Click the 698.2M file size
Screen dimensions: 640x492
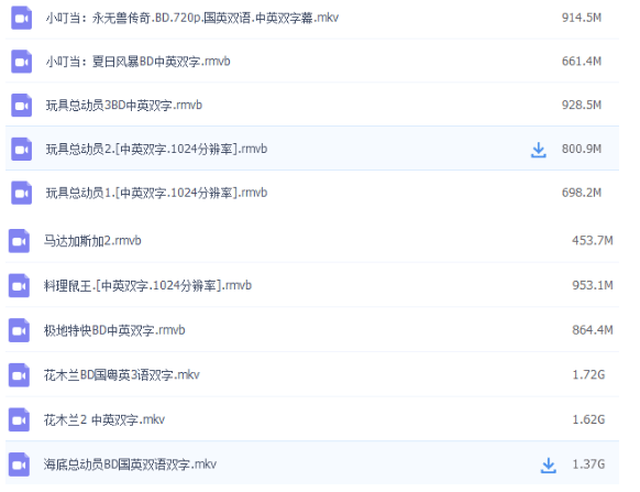coord(581,192)
